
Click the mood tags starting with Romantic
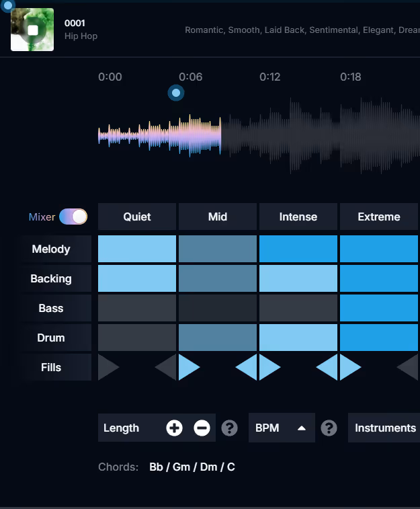302,30
